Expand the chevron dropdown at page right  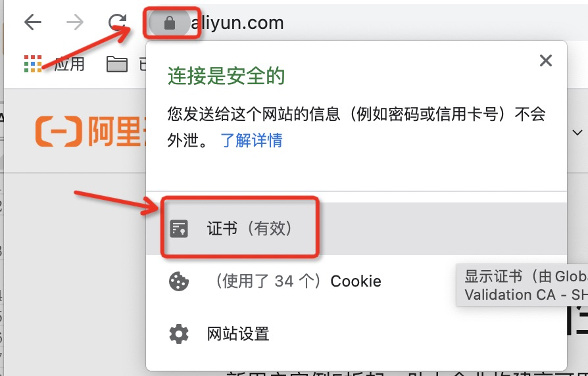(x=577, y=132)
